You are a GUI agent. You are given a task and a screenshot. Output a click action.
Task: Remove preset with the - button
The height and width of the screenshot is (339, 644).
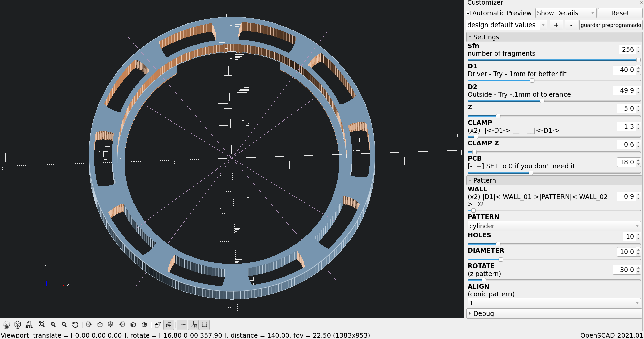(x=571, y=25)
